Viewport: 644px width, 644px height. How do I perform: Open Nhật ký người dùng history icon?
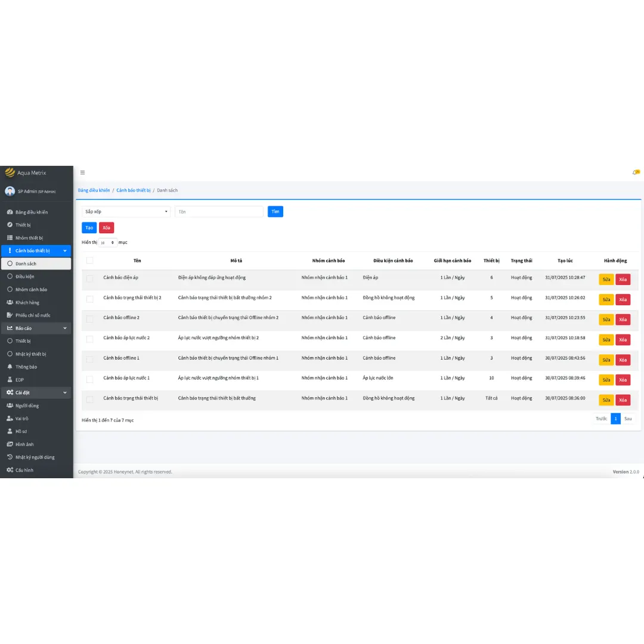[10, 457]
